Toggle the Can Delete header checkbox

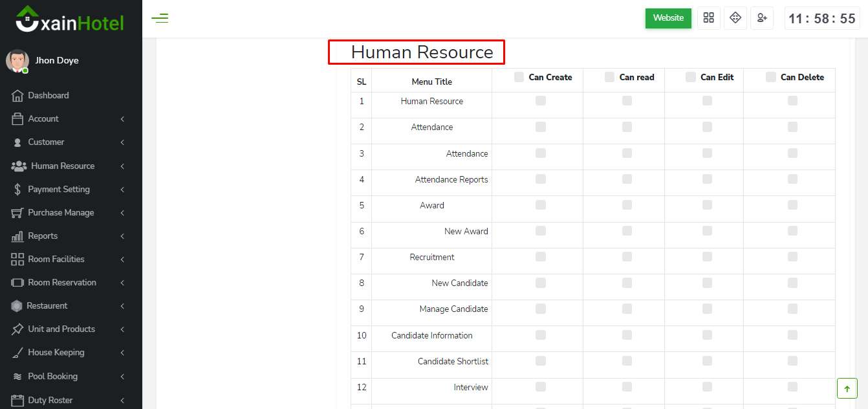click(x=771, y=77)
